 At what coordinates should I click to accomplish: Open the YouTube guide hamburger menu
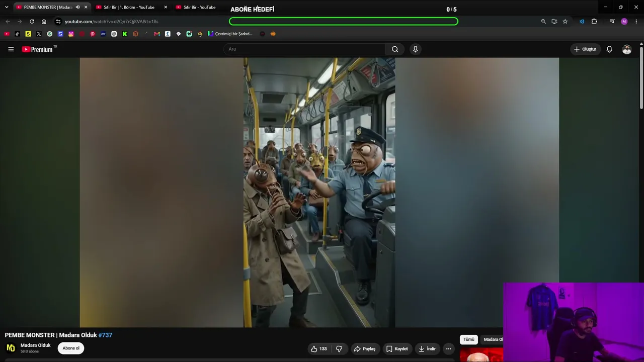[x=11, y=49]
